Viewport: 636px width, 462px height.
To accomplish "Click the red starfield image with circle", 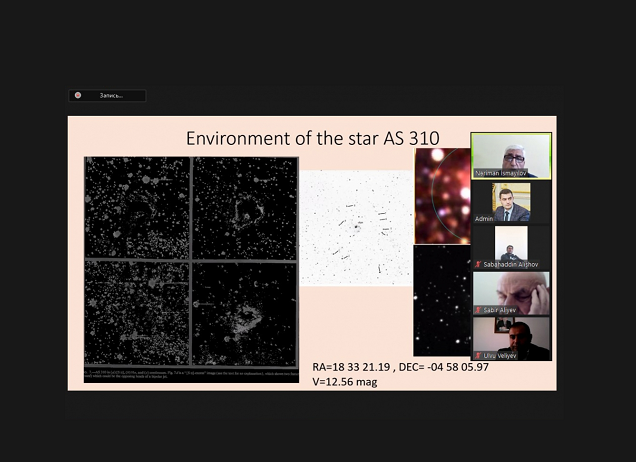I will click(x=441, y=195).
